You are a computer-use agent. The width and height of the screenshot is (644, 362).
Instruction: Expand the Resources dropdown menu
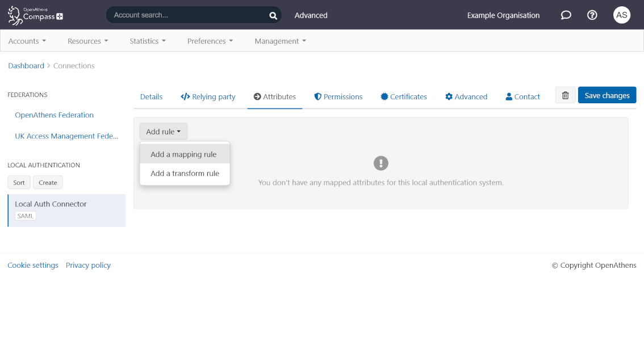tap(87, 41)
